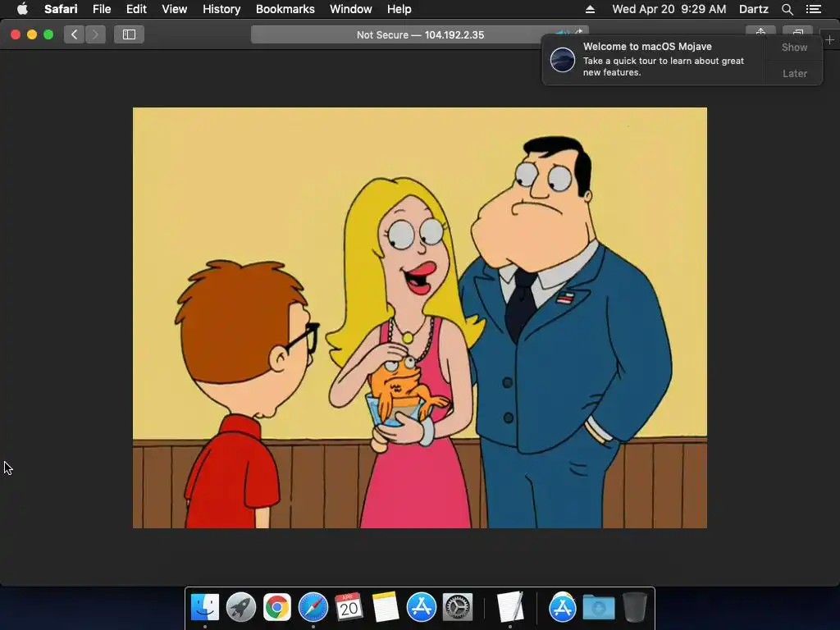Click the eject icon in menu bar

(x=590, y=9)
